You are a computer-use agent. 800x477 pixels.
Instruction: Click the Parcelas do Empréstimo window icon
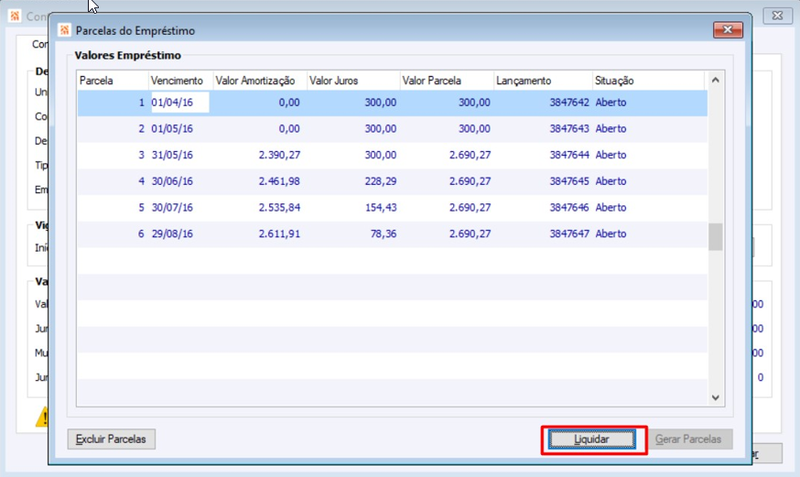point(64,31)
